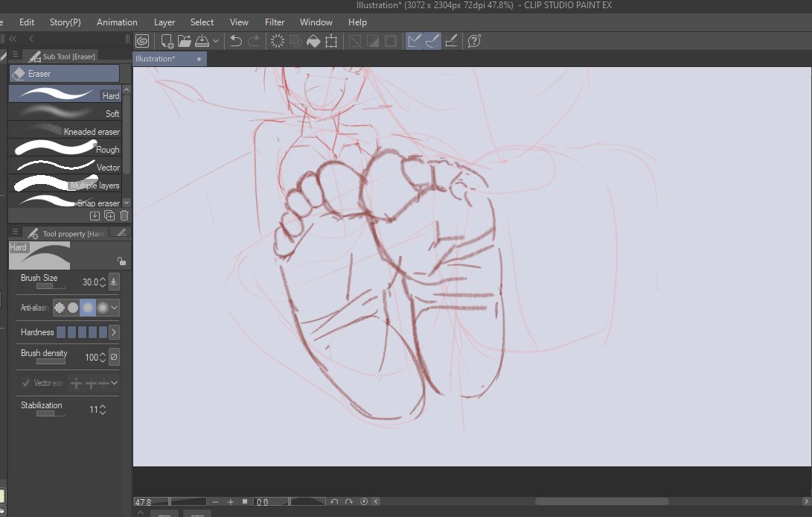Screen dimensions: 812x517
Task: Click the Clear (delete) sunburst icon
Action: tap(278, 41)
